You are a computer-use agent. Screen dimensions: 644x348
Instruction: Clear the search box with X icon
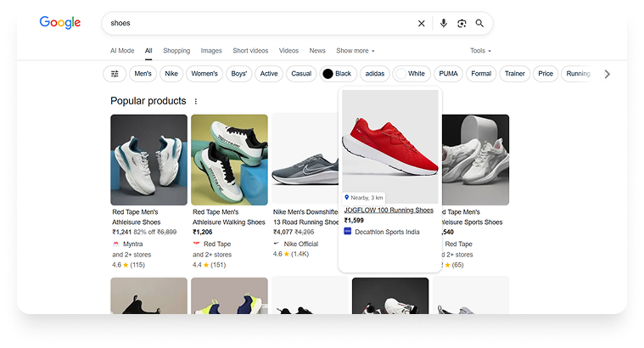(x=422, y=24)
